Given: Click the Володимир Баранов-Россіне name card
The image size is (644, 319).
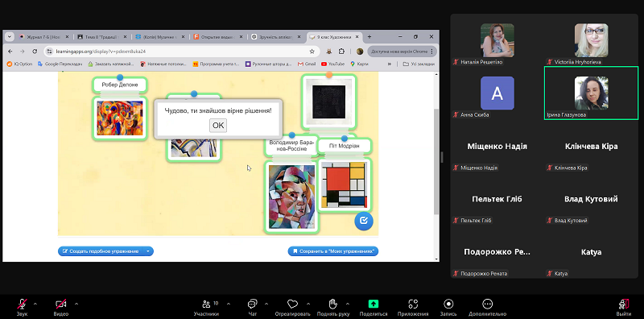Looking at the screenshot, I should pos(291,145).
